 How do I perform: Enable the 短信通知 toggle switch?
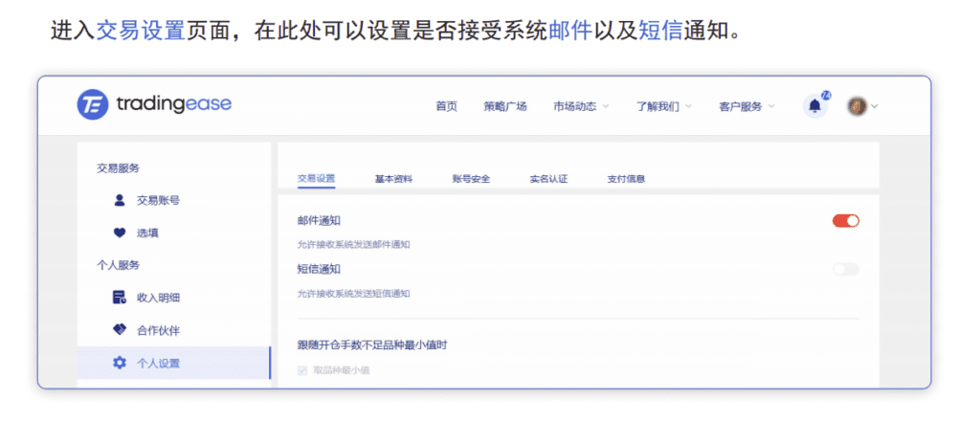[846, 269]
